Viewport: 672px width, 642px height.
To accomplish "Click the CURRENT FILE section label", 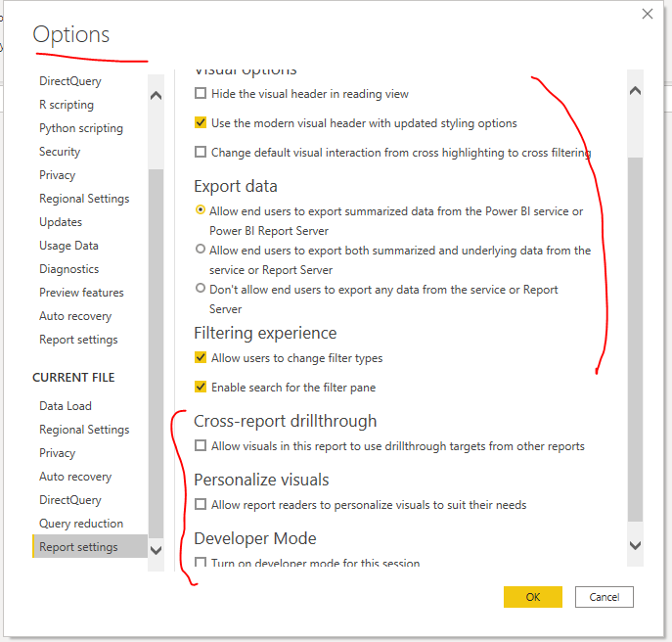I will [x=73, y=378].
